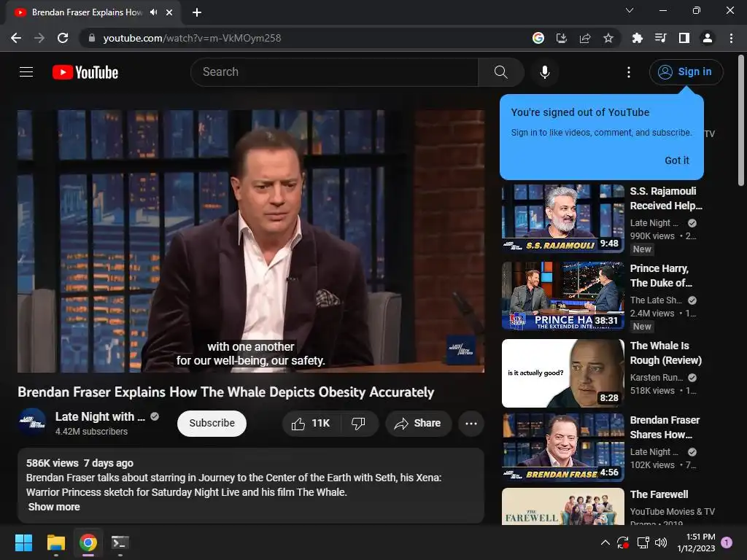Image resolution: width=747 pixels, height=560 pixels.
Task: Open Late Night with channel name link
Action: [100, 416]
